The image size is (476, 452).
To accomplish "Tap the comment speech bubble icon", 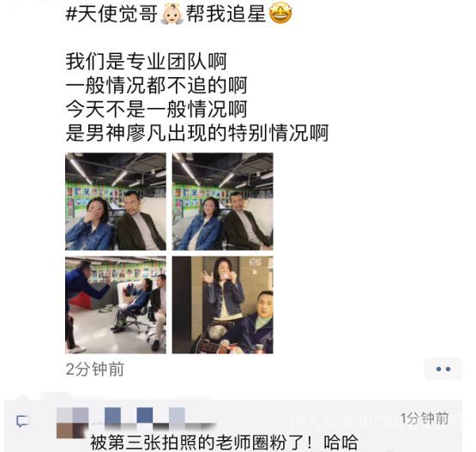I will [23, 421].
